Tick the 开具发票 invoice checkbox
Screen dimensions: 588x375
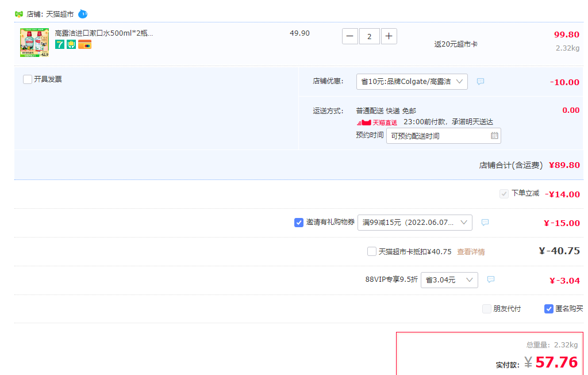pyautogui.click(x=28, y=79)
